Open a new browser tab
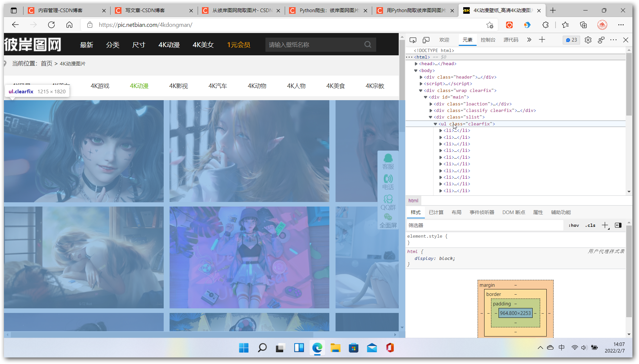Screen dimensions: 639x364 point(553,10)
